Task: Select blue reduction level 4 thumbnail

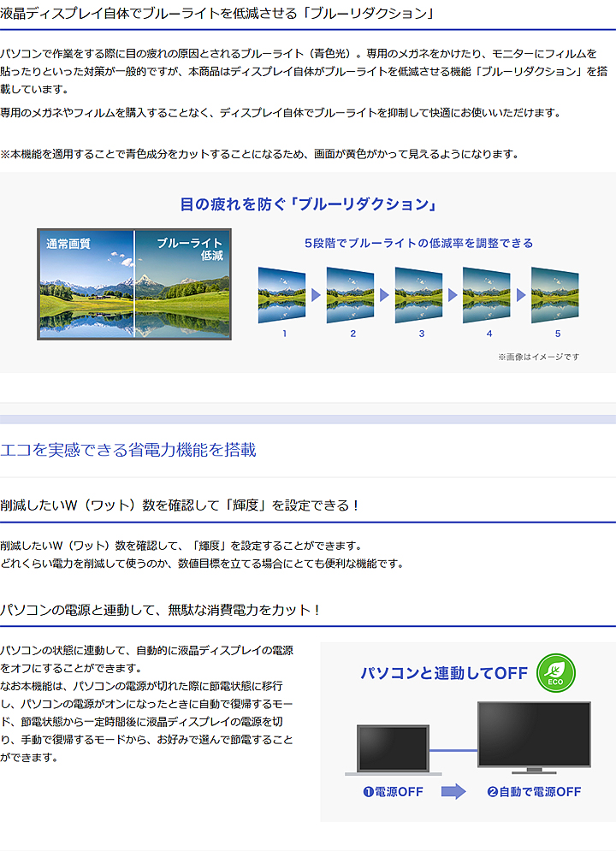Action: (x=486, y=295)
